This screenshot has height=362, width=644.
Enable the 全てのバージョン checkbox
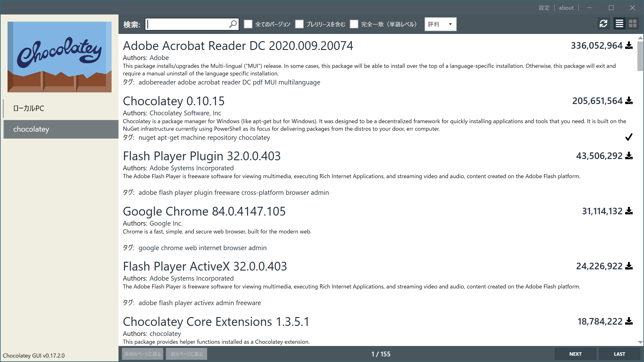click(248, 24)
